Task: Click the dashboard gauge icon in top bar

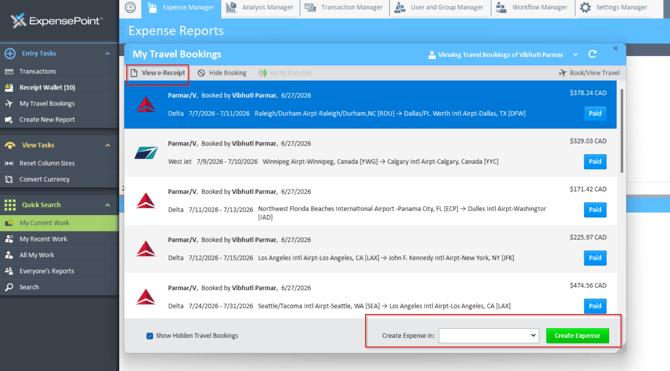Action: click(x=130, y=7)
